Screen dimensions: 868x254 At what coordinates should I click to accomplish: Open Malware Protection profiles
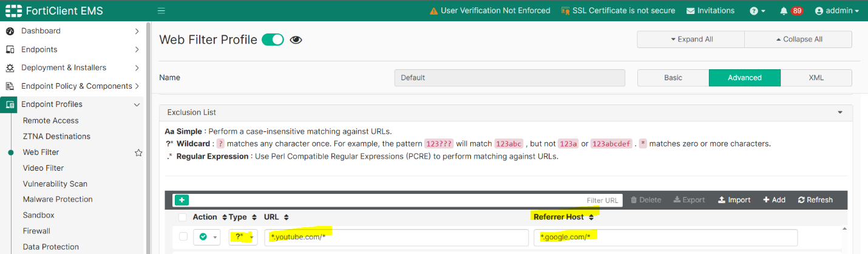[x=58, y=199]
